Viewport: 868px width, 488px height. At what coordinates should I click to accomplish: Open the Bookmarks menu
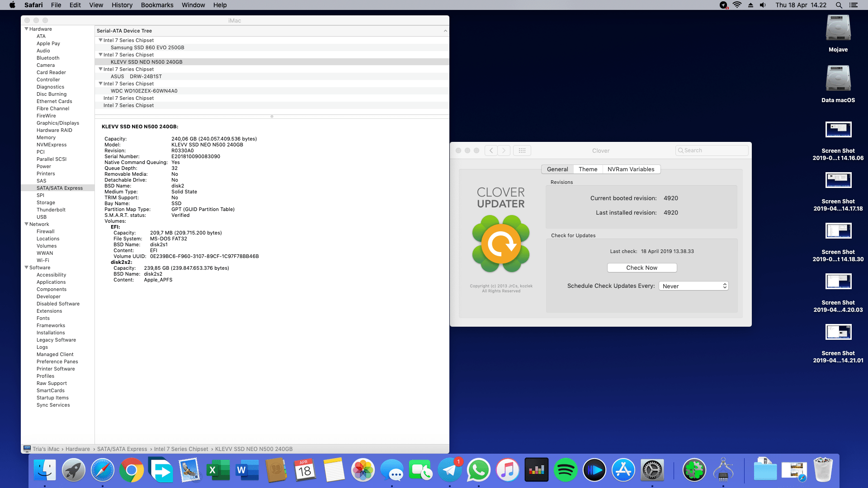(157, 5)
